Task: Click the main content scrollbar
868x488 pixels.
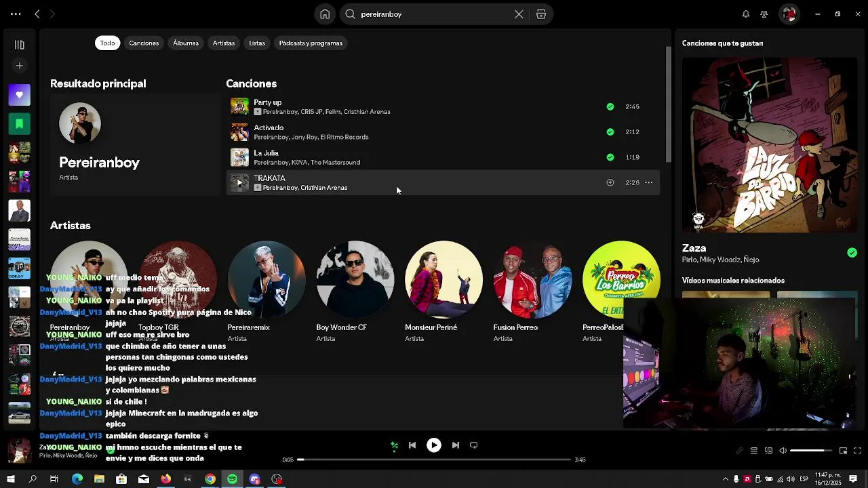Action: click(668, 103)
